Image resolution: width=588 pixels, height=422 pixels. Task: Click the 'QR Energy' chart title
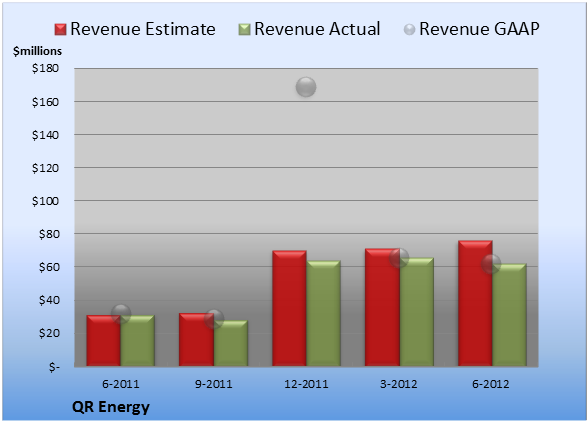point(111,407)
